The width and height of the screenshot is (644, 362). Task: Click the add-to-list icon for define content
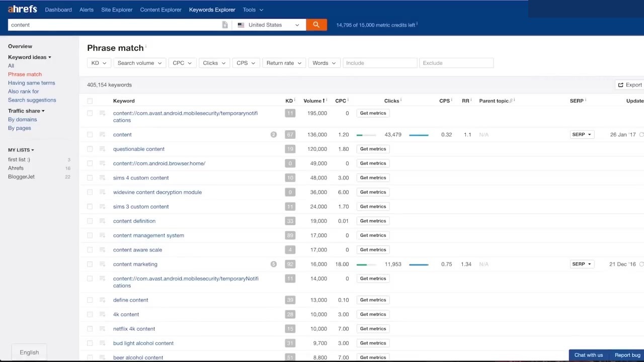click(x=103, y=300)
